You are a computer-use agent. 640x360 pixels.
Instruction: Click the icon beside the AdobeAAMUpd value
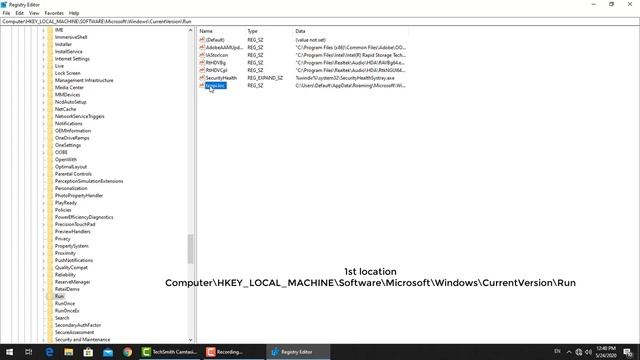[202, 47]
